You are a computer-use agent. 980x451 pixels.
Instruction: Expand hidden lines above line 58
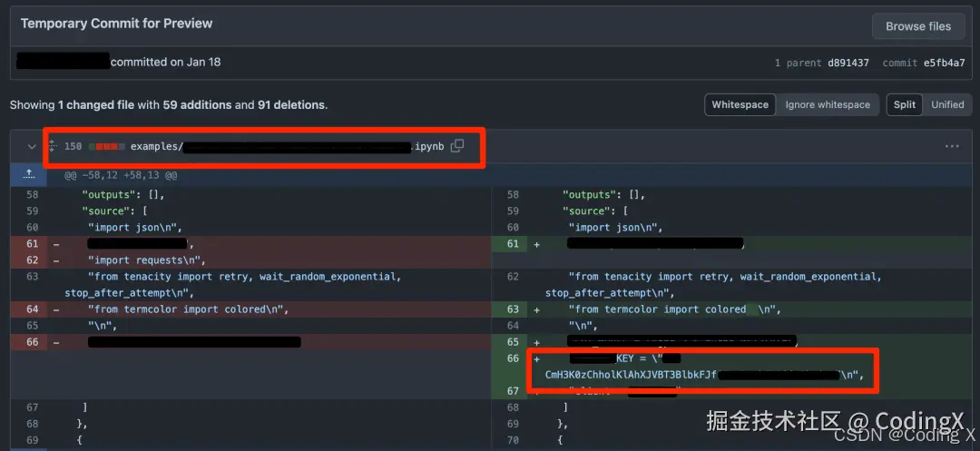tap(28, 175)
